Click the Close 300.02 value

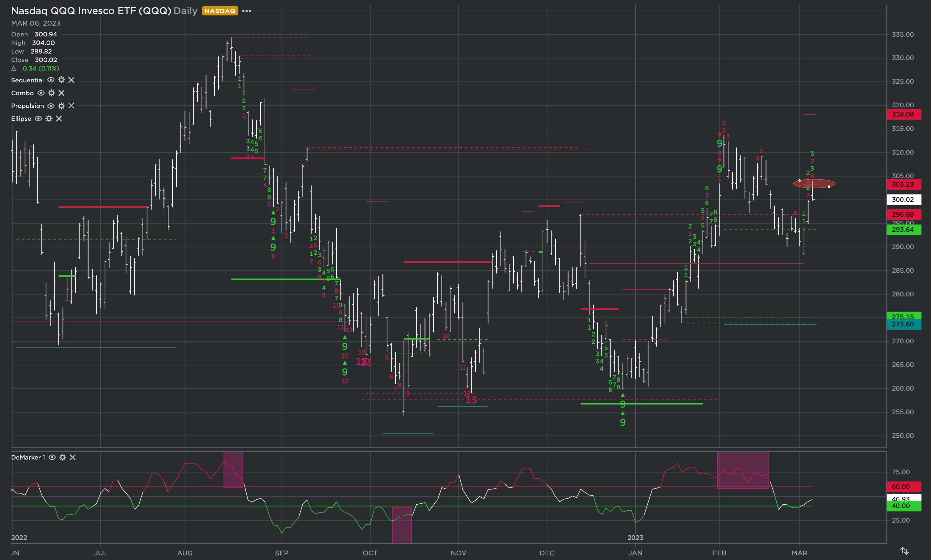pos(46,60)
